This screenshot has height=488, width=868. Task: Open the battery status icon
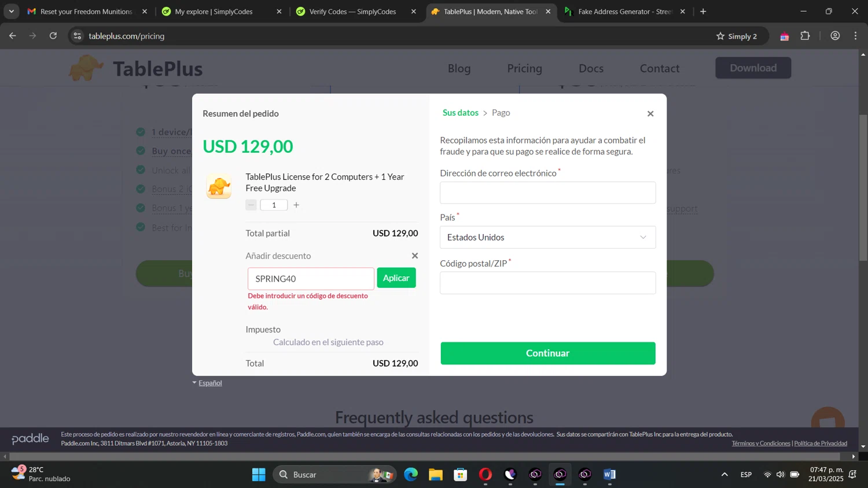[x=795, y=475]
